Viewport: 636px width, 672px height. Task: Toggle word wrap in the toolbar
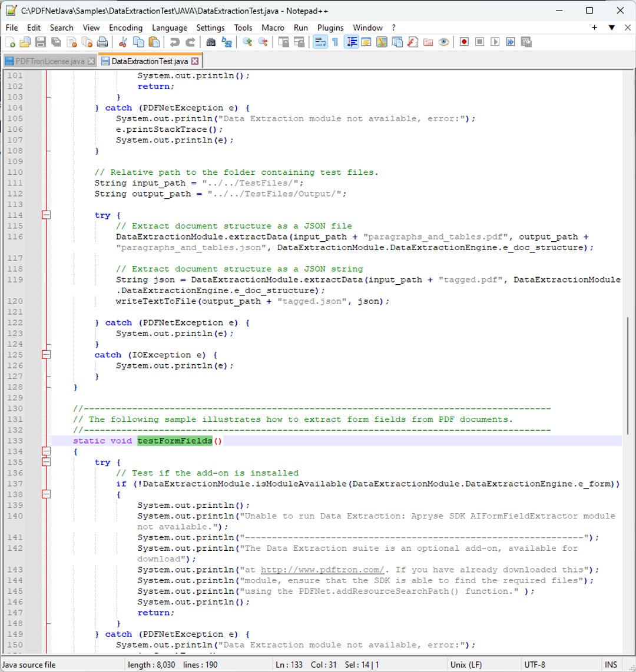[x=322, y=42]
